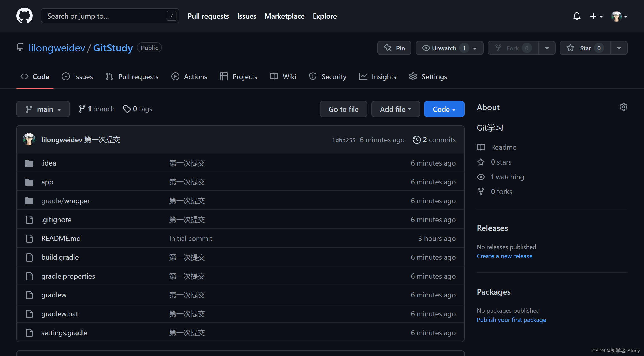The image size is (644, 356).
Task: Expand the Unwatch dropdown arrow
Action: (475, 48)
